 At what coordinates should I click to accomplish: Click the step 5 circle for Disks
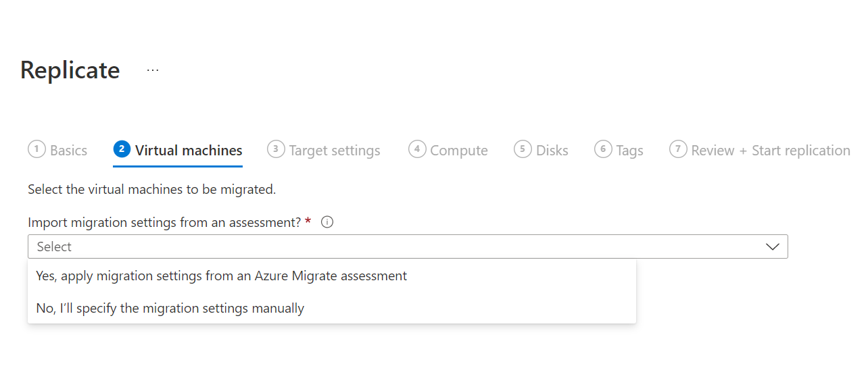click(x=522, y=149)
